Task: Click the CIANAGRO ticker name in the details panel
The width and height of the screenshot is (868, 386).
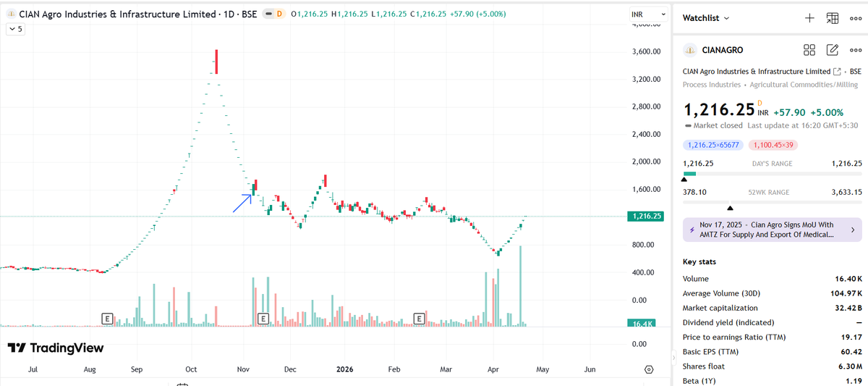Action: [723, 50]
